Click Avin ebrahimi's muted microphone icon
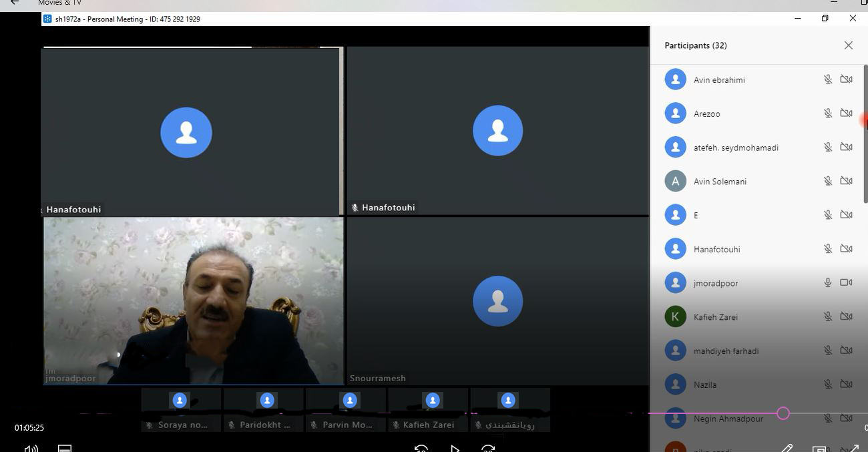The image size is (868, 452). pos(827,79)
